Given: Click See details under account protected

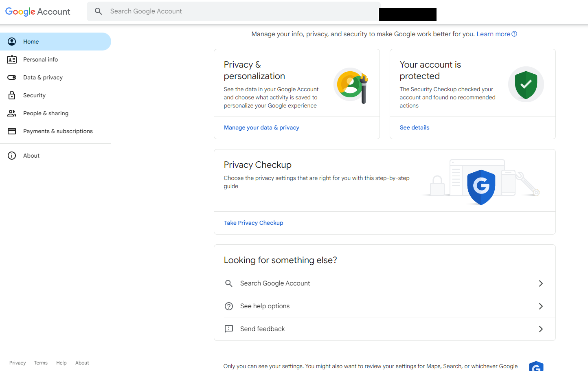Looking at the screenshot, I should [x=415, y=127].
